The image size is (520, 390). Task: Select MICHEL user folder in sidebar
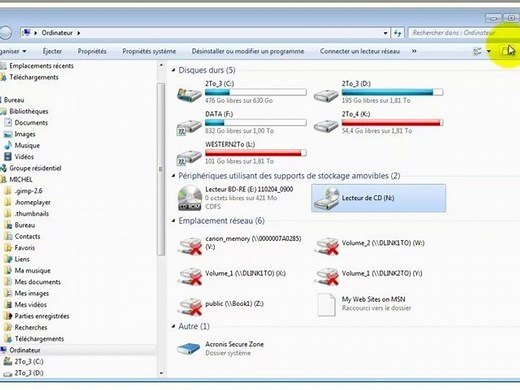pos(21,179)
